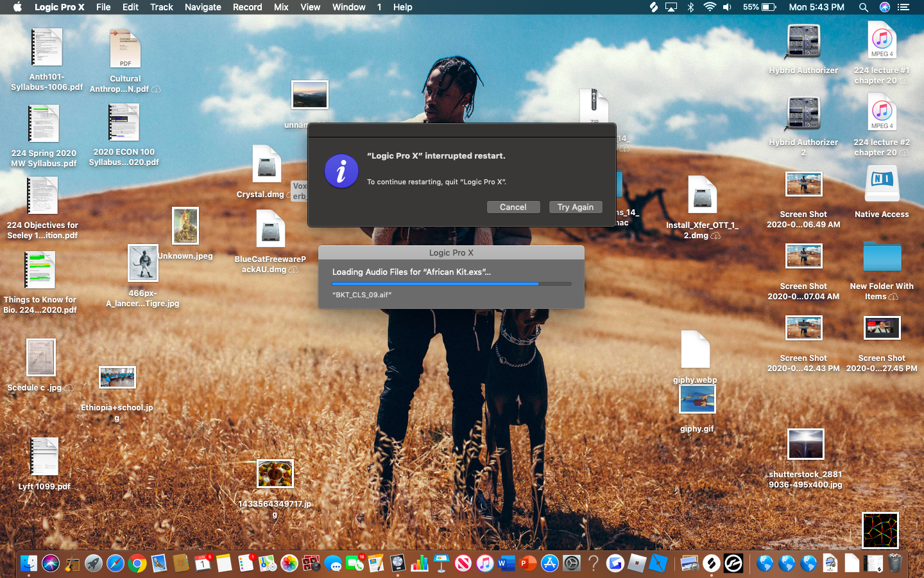Select the Cultural Anthrop PDF file

point(125,49)
